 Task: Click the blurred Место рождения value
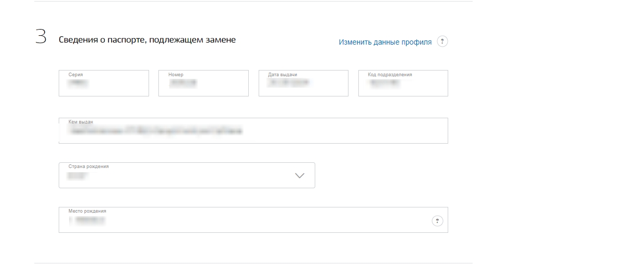[x=87, y=221]
